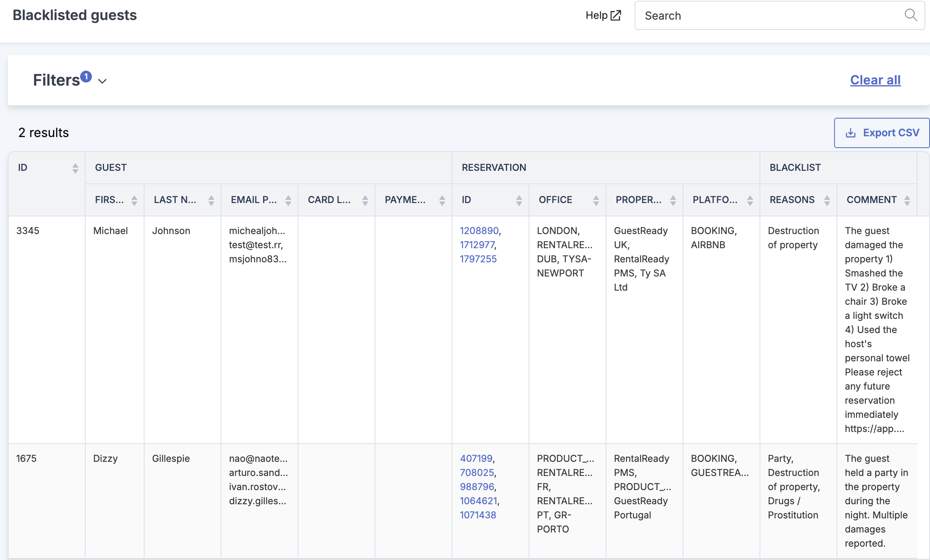Sort by PAYME... column arrows

pos(442,200)
